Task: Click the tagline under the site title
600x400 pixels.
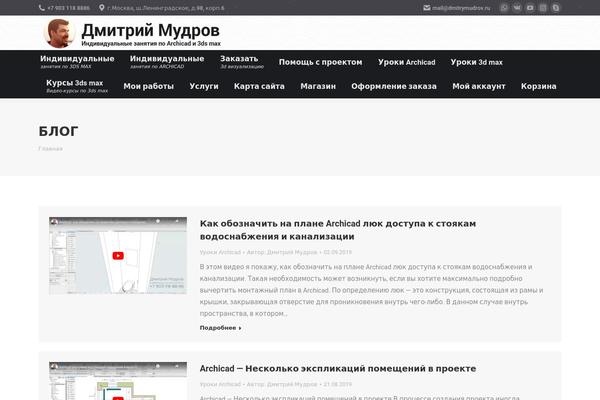Action: point(151,44)
